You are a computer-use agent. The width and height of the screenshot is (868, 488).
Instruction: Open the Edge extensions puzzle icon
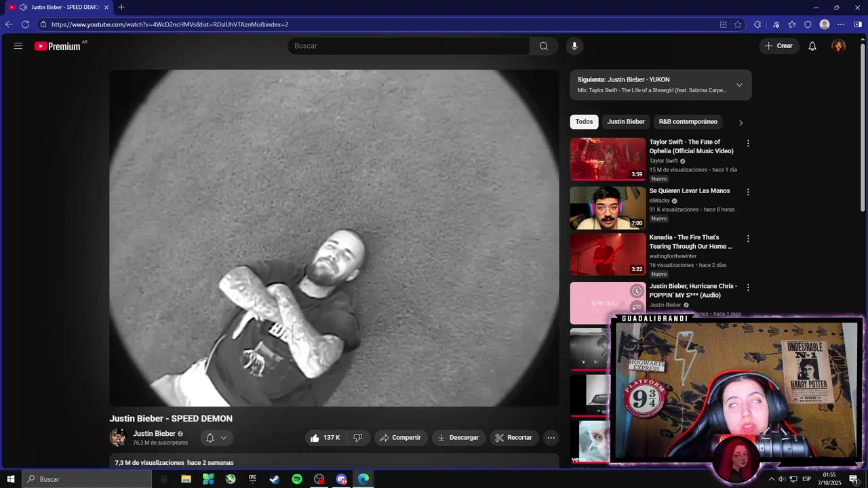pyautogui.click(x=757, y=24)
